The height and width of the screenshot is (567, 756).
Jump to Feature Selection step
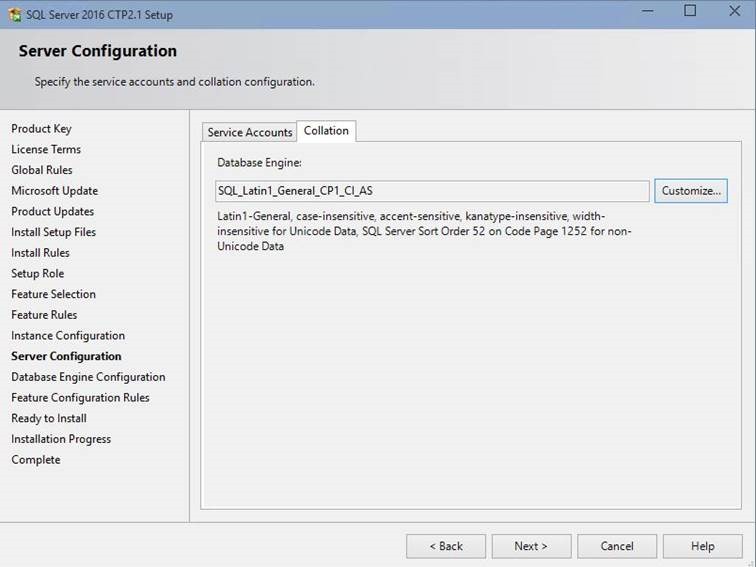[x=54, y=294]
